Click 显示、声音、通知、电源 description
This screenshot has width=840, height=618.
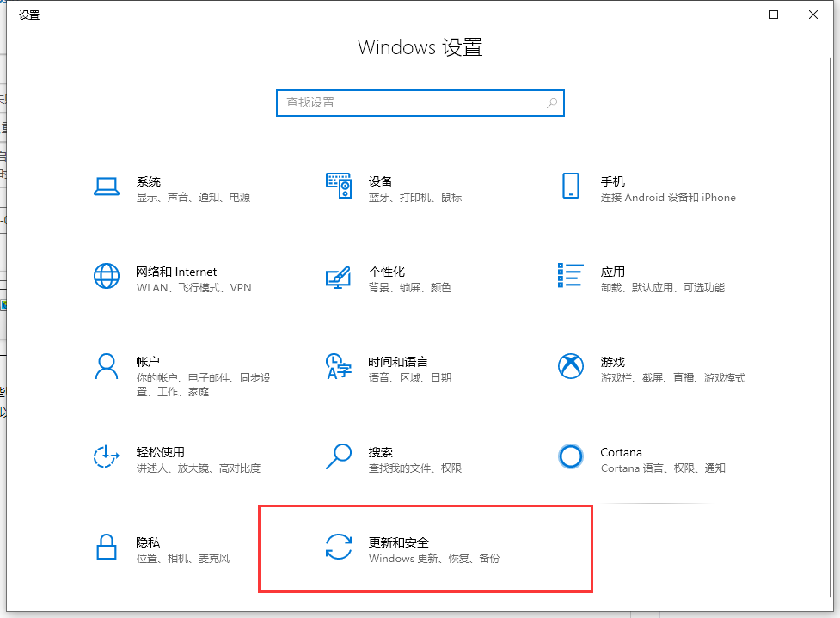tap(193, 198)
